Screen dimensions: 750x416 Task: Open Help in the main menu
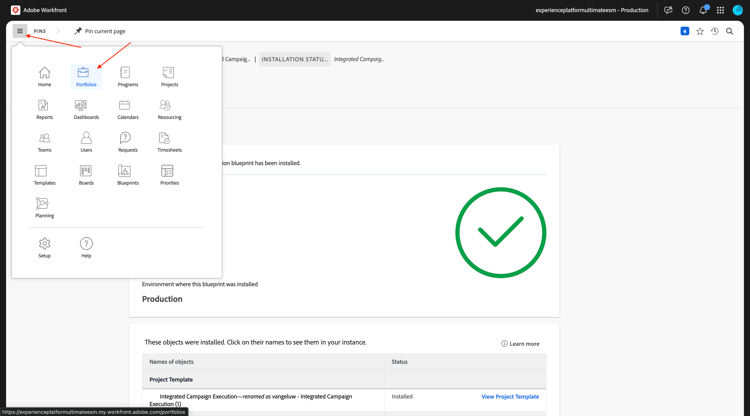(x=86, y=248)
